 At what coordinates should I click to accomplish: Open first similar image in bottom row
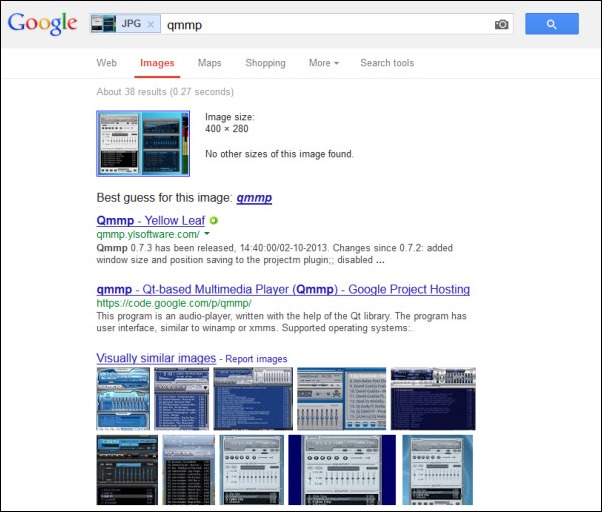[127, 470]
